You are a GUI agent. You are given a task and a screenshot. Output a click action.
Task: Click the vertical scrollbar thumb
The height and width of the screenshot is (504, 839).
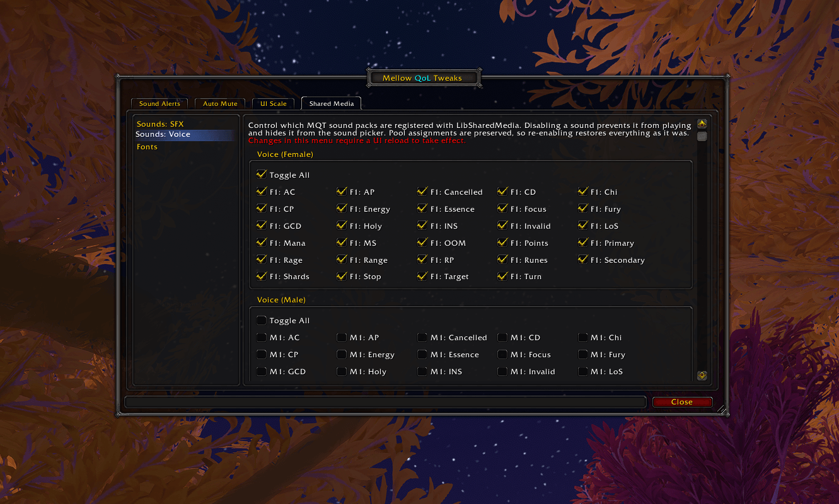(x=702, y=137)
